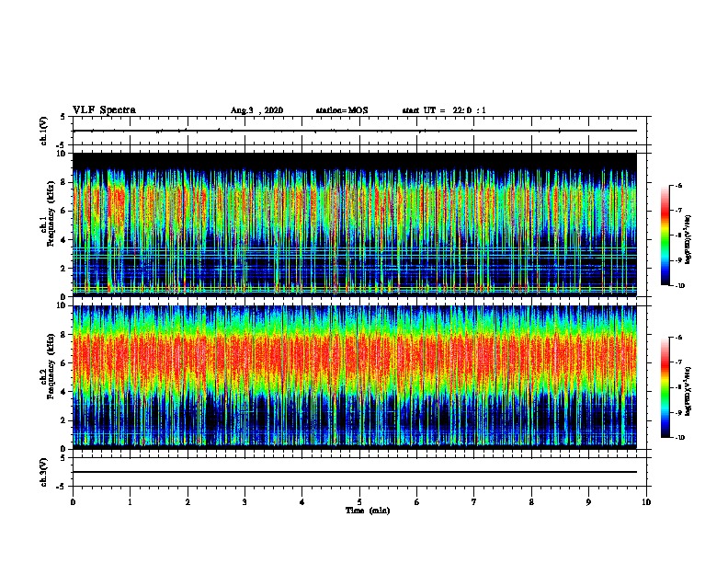
Task: Click the "8" tick on the time axis
Action: (531, 502)
